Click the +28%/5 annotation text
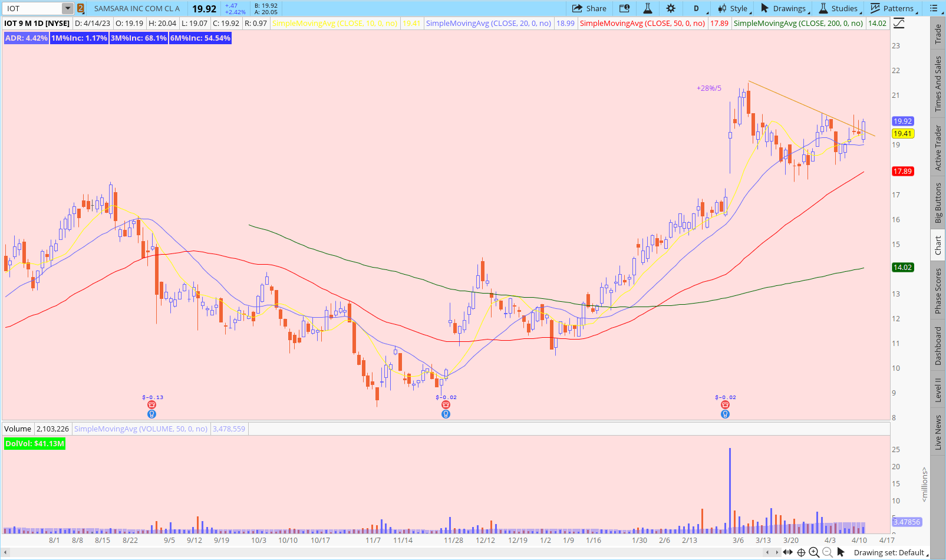Screen dimensions: 946x560 pyautogui.click(x=709, y=88)
